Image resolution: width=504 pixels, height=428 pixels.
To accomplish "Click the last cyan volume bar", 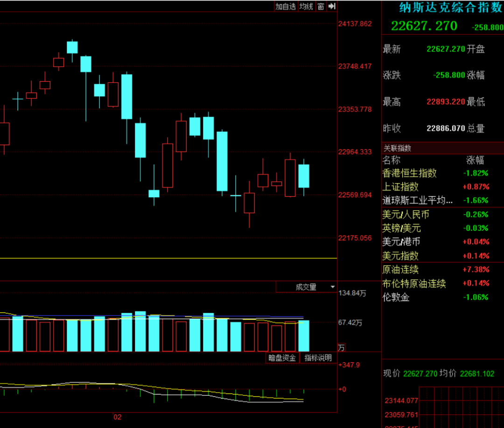I will pos(304,336).
